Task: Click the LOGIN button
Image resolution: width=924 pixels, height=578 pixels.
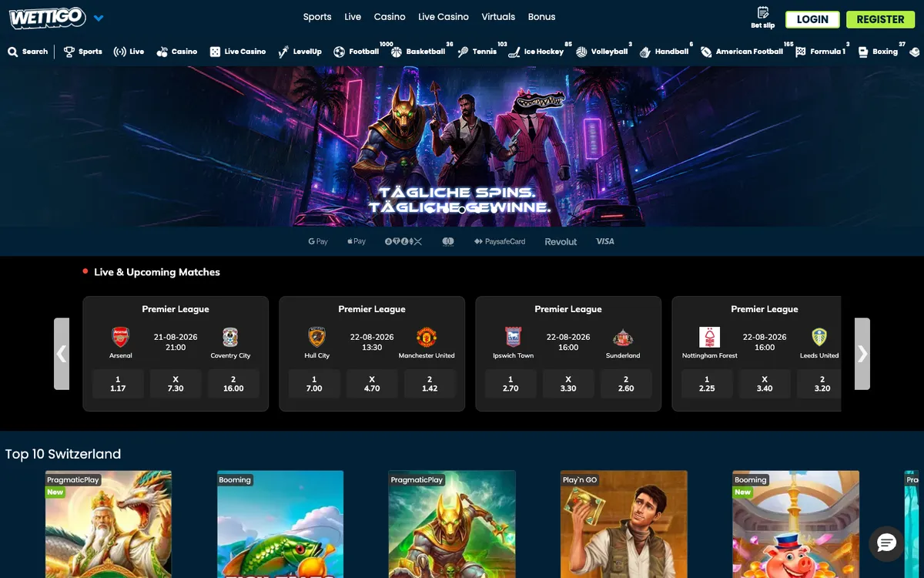Action: 812,19
